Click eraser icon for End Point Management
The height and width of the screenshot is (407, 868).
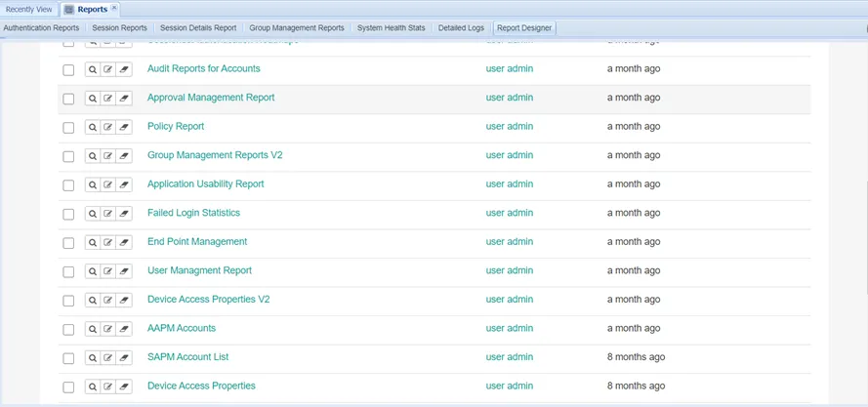(124, 242)
